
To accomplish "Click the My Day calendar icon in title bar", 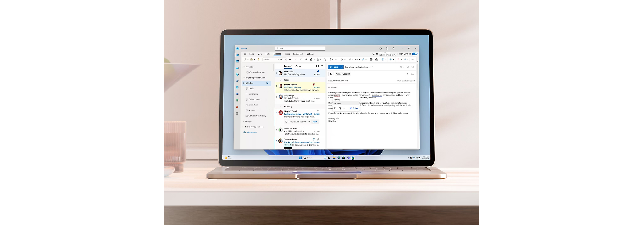I will pyautogui.click(x=380, y=48).
